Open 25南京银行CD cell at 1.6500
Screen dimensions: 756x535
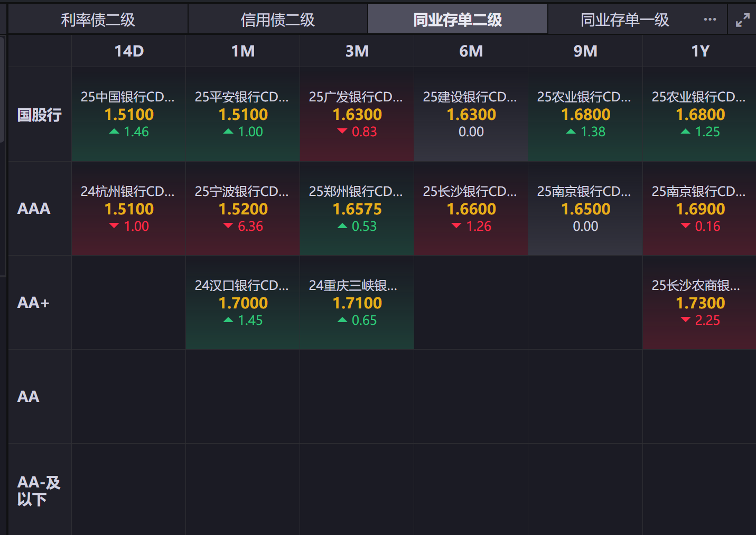click(x=585, y=209)
